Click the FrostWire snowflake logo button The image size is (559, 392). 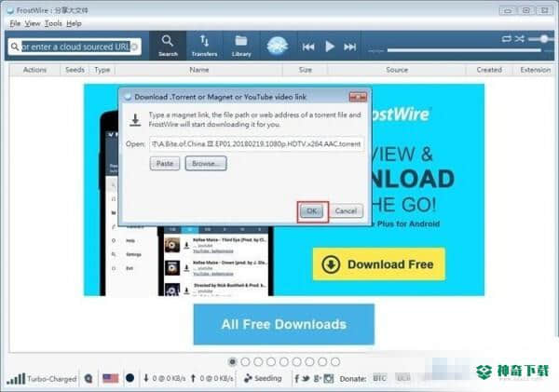[x=277, y=46]
